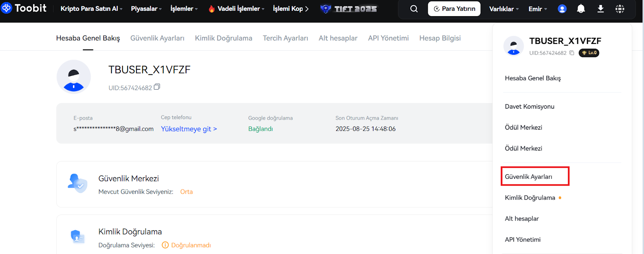Open the API Yönetimi tab

tap(388, 38)
